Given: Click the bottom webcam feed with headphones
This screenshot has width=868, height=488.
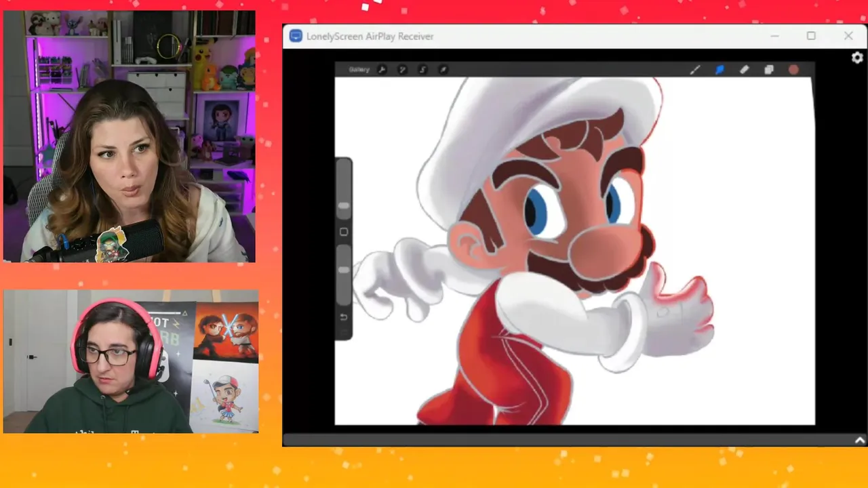Looking at the screenshot, I should pos(131,362).
